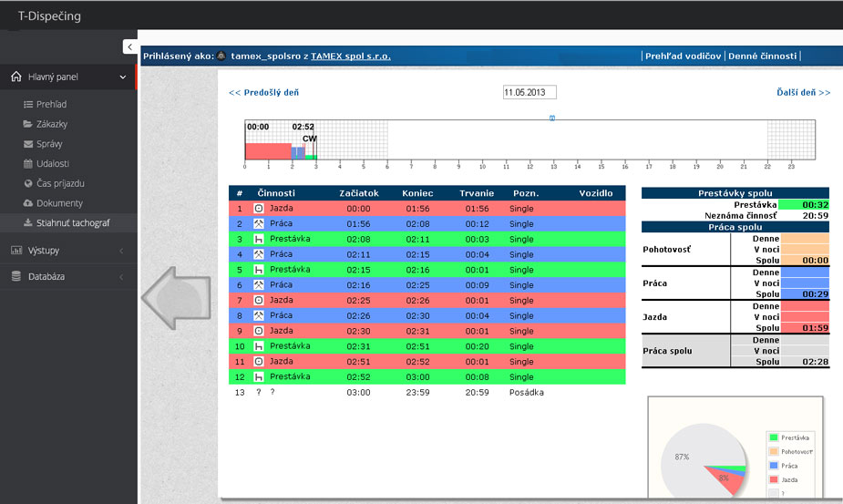The image size is (843, 504).
Task: Expand the Hlavný panel chevron
Action: (x=123, y=77)
